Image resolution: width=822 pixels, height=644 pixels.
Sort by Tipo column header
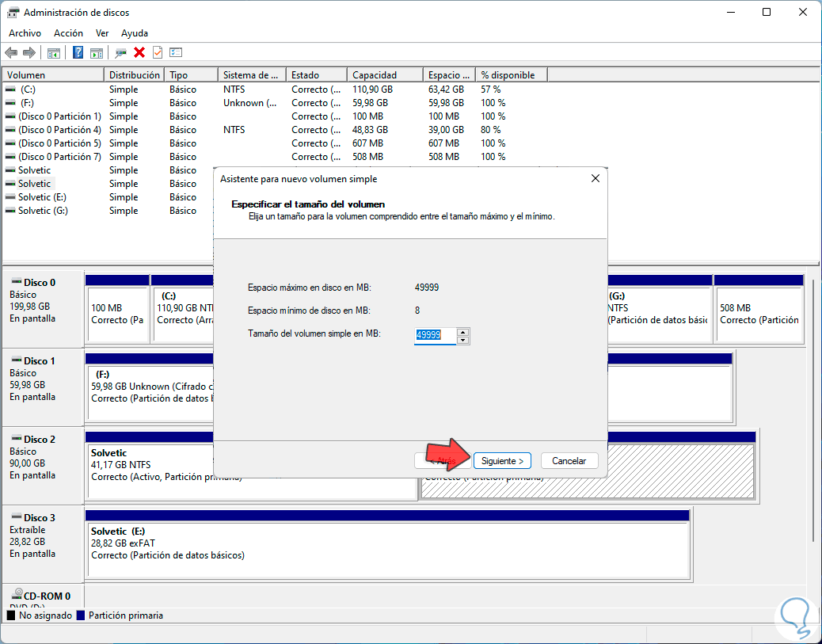click(191, 75)
